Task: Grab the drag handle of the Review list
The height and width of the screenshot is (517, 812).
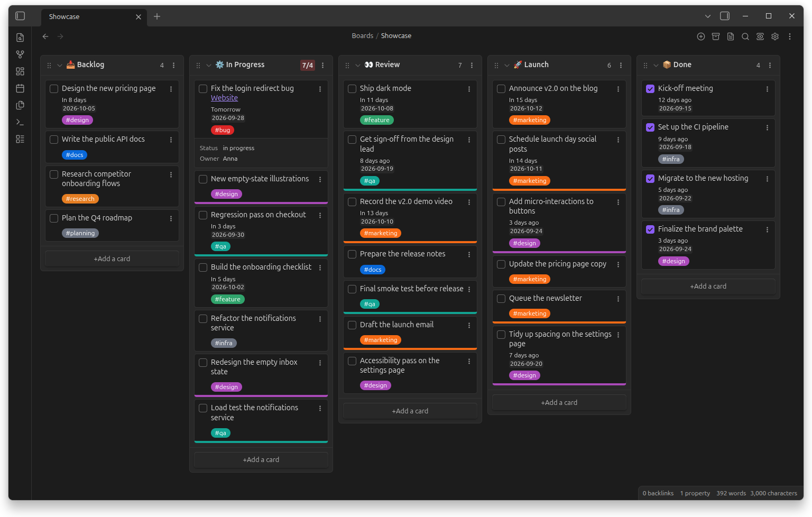Action: pyautogui.click(x=347, y=66)
